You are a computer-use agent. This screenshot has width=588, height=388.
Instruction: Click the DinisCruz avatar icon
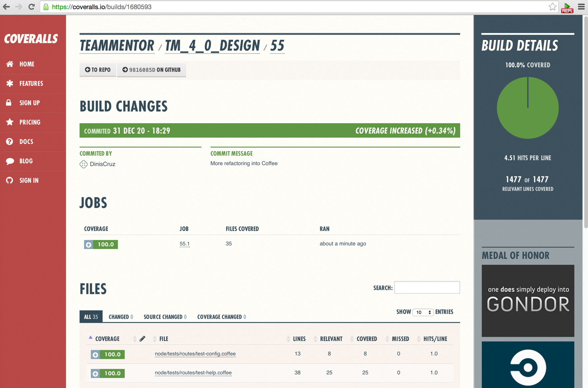tap(84, 164)
